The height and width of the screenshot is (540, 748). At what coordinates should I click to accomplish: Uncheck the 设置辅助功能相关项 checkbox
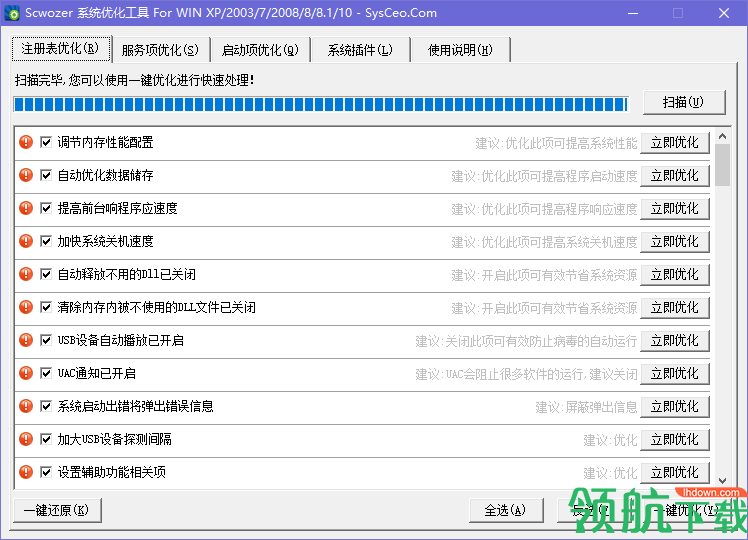tap(46, 472)
